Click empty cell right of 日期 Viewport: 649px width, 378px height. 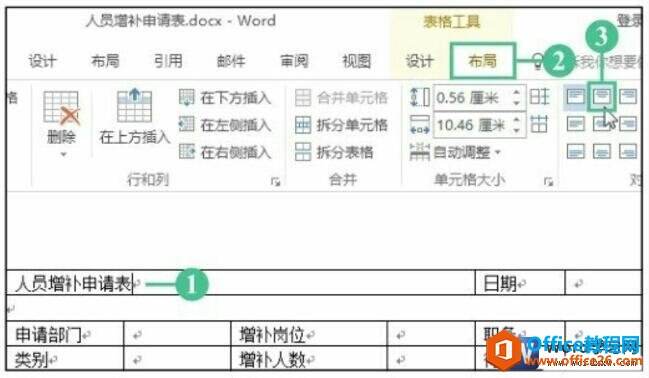(x=603, y=283)
